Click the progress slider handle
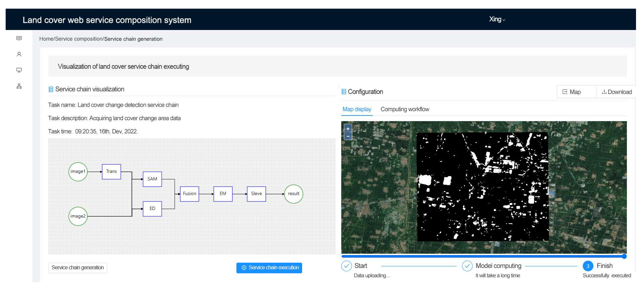The width and height of the screenshot is (644, 292). 624,256
